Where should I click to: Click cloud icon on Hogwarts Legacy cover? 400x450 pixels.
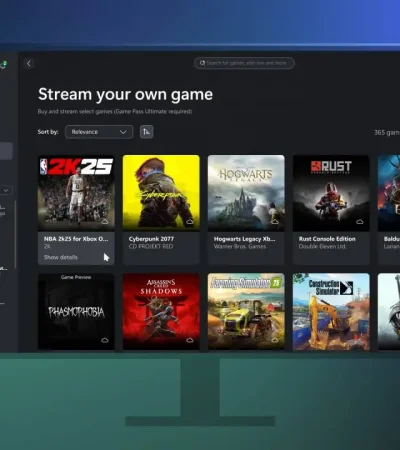tap(275, 222)
